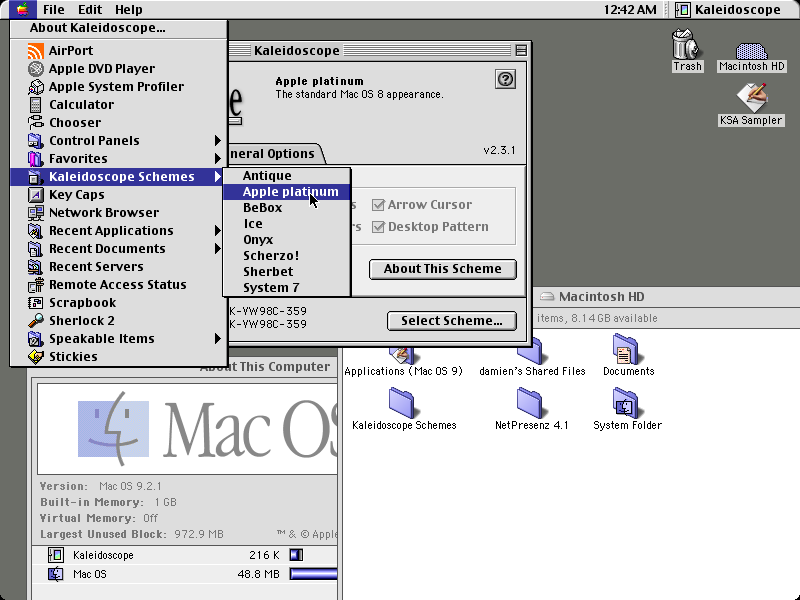Viewport: 800px width, 600px height.
Task: Select the Kaleidoscope Schemes folder in Macintosh HD
Action: 402,403
